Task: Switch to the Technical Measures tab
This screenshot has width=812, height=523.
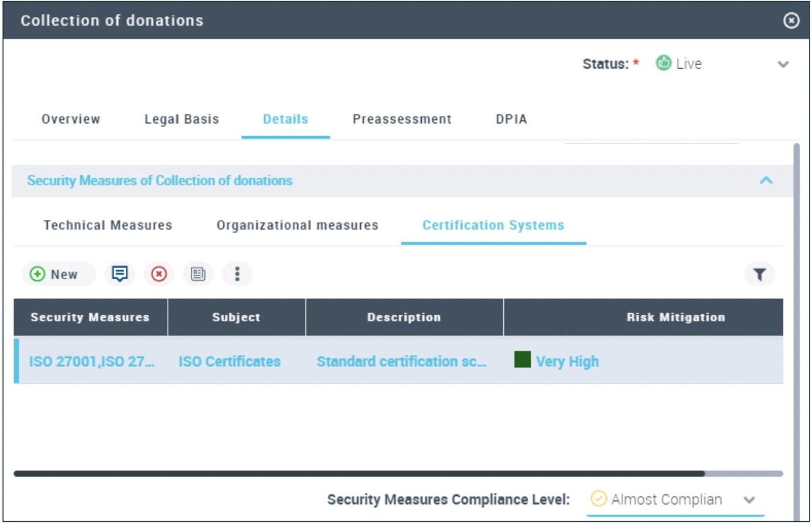Action: [108, 225]
